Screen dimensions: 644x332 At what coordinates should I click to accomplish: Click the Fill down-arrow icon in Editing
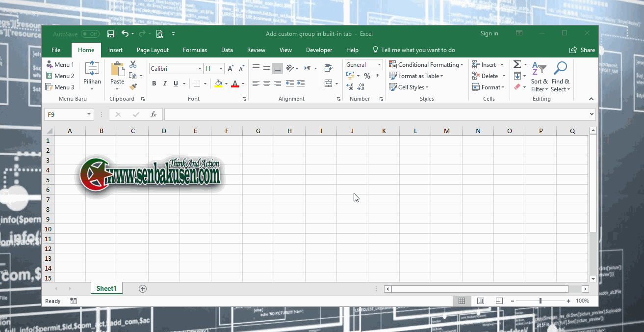click(517, 76)
